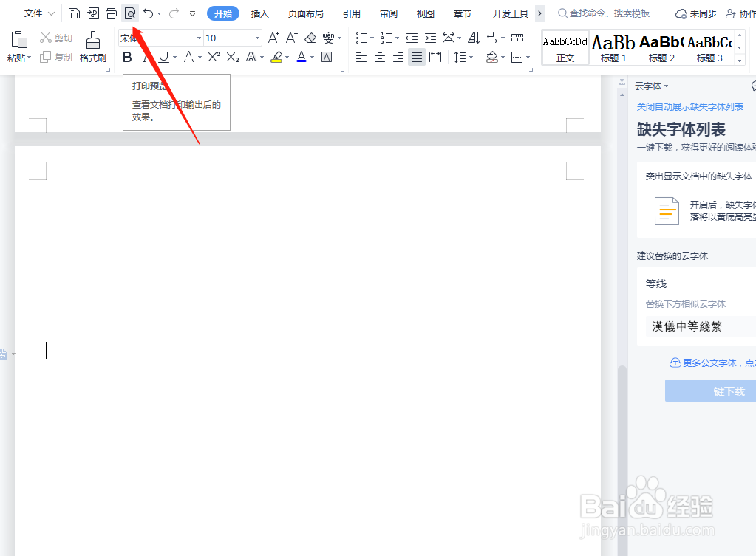This screenshot has width=756, height=556.
Task: Switch to the 审阅 tab
Action: pyautogui.click(x=389, y=13)
